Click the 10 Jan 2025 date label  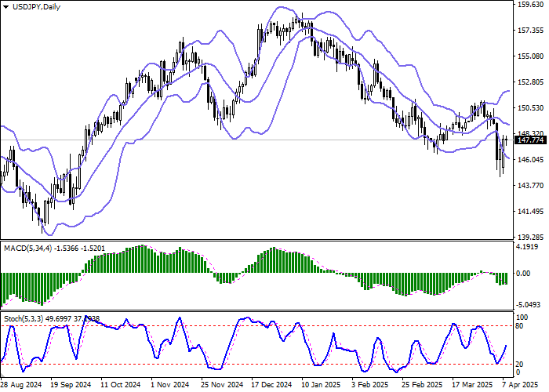coord(320,385)
